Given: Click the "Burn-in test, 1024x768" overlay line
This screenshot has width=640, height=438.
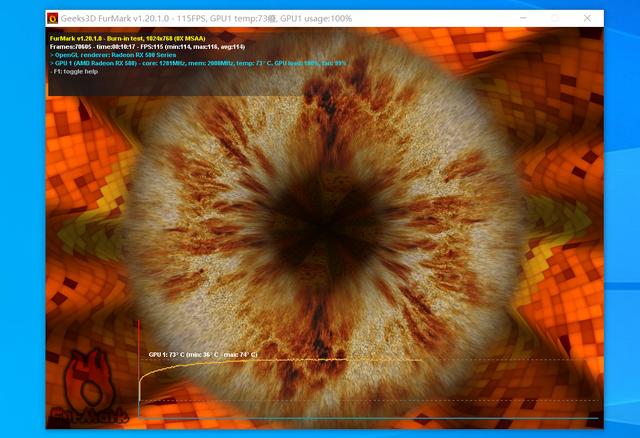Looking at the screenshot, I should (x=127, y=38).
